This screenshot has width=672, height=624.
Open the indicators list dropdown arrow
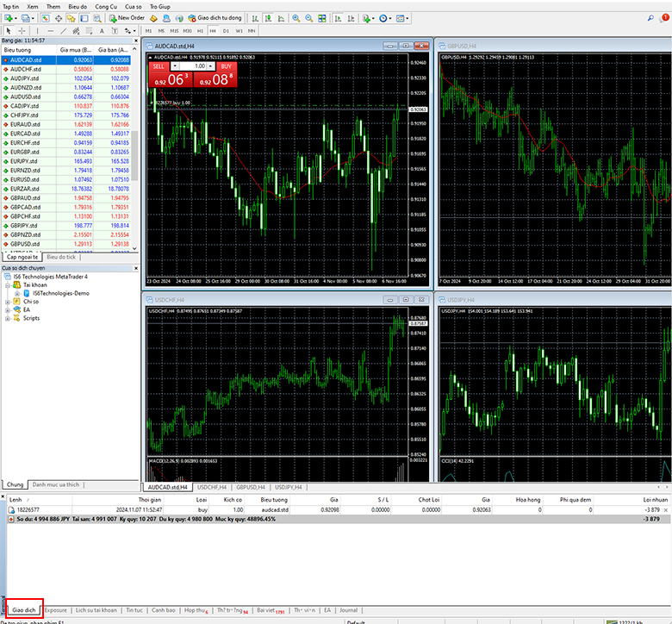click(x=373, y=18)
